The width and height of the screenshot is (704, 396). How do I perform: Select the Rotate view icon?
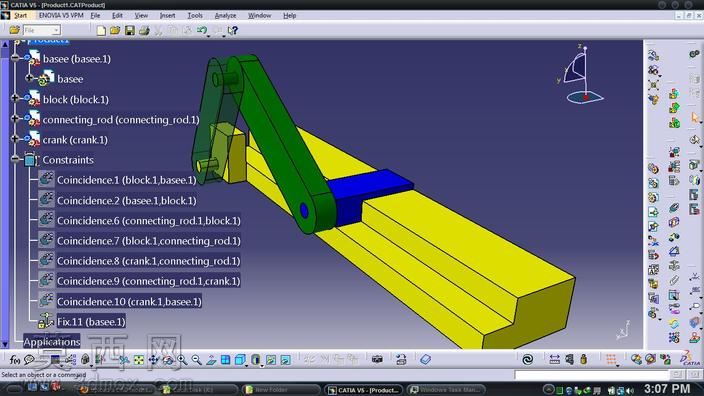click(x=168, y=360)
